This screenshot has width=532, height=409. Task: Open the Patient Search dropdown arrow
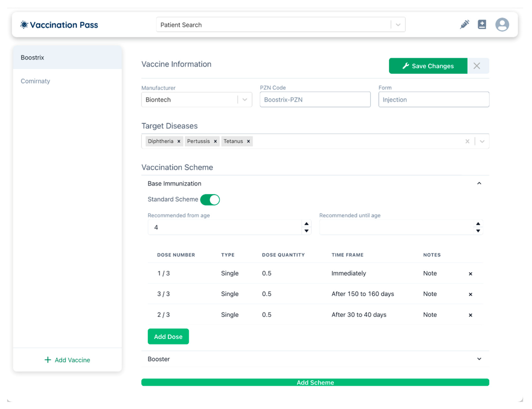(x=398, y=25)
